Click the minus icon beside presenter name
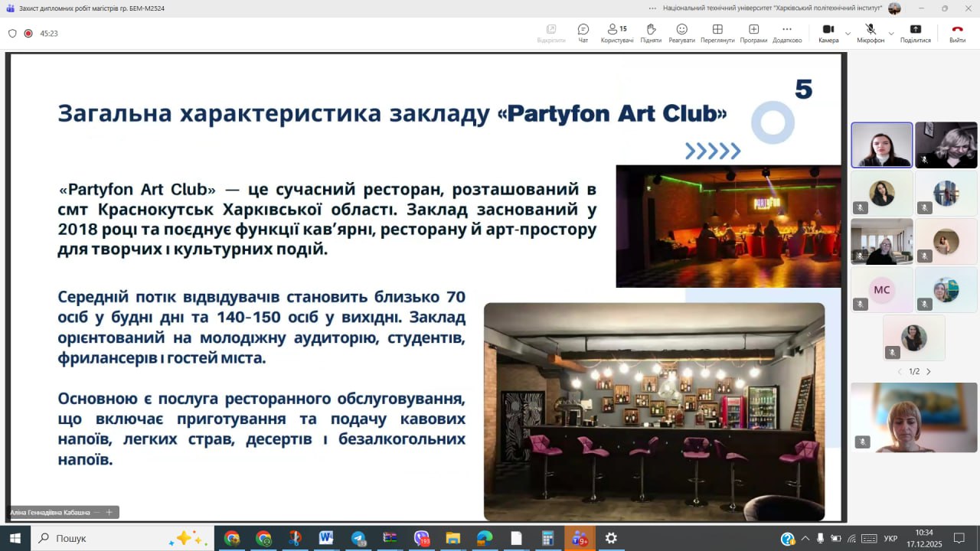Image resolution: width=980 pixels, height=551 pixels. (96, 513)
